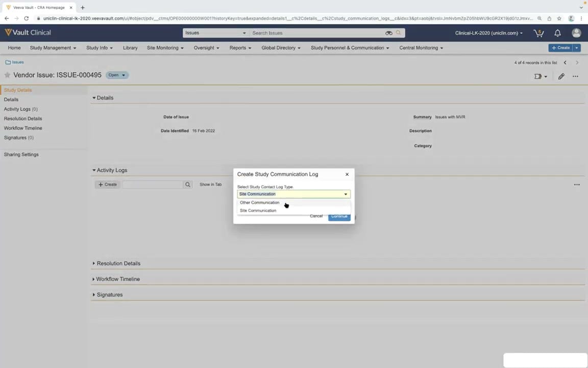Click the Issues folder breadcrumb icon
The height and width of the screenshot is (368, 588).
[x=8, y=62]
